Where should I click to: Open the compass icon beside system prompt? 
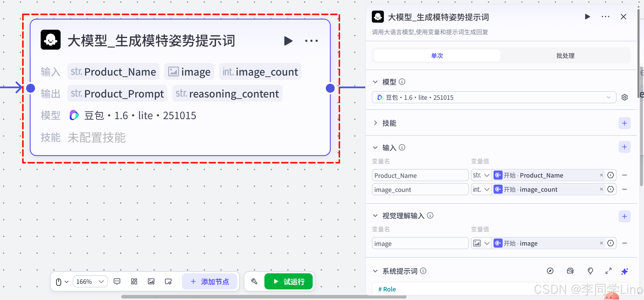pos(550,271)
